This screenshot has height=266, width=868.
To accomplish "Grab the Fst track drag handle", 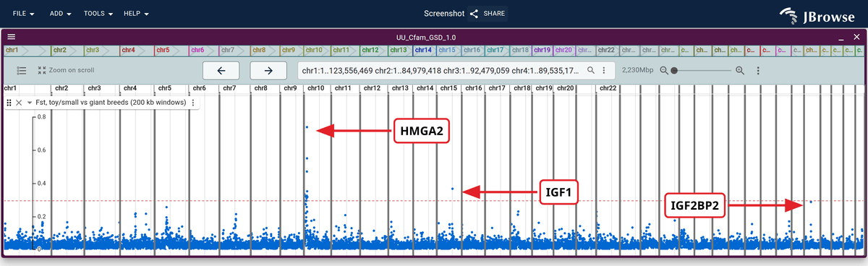I will 9,103.
